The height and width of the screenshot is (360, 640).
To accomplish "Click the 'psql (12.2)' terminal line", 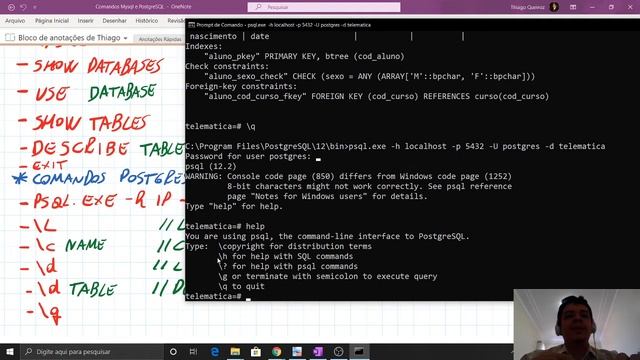I will [211, 167].
